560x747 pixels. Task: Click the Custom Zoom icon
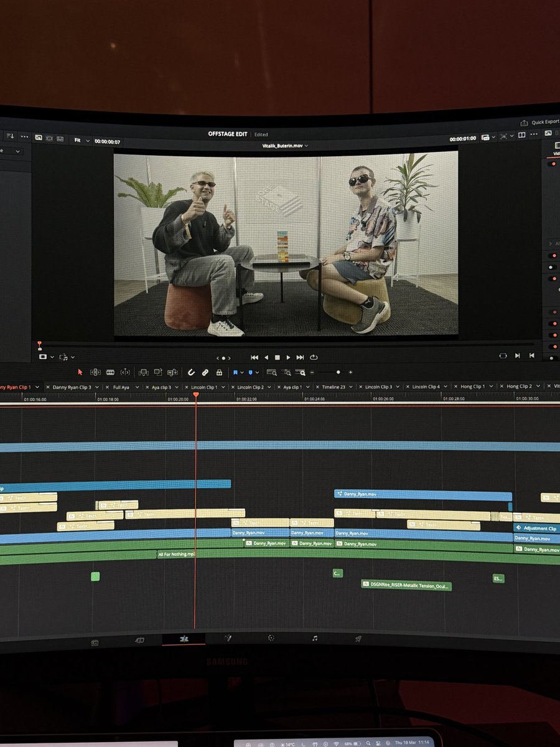coord(301,372)
